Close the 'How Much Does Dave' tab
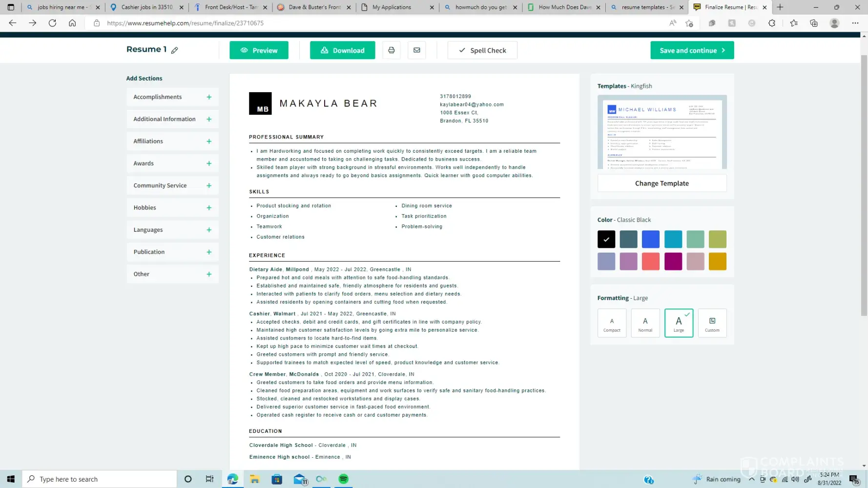The image size is (868, 488). (598, 7)
